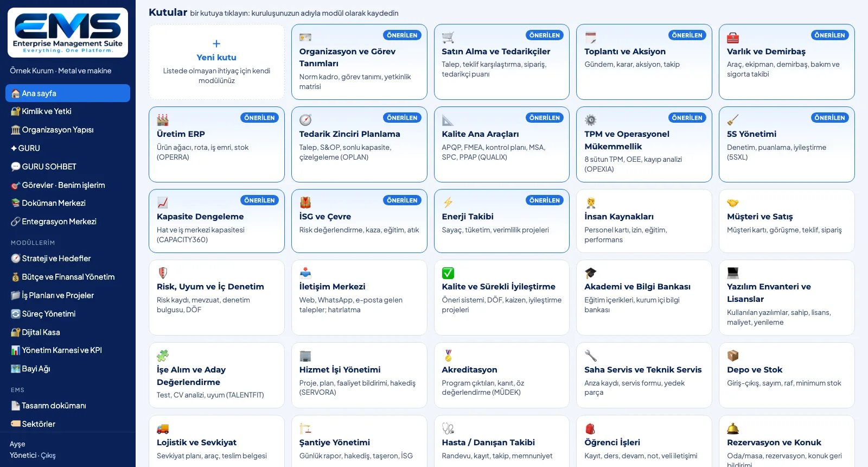Open Tasarım dokümanı under EMS
Screen dimensions: 868x467
[68, 406]
